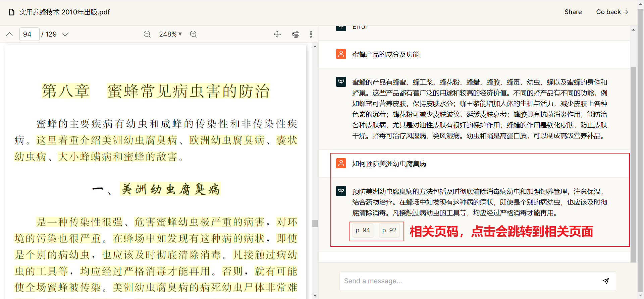Click the question text 蜜蜂产品的成分及功能
Image resolution: width=644 pixels, height=299 pixels.
click(386, 54)
